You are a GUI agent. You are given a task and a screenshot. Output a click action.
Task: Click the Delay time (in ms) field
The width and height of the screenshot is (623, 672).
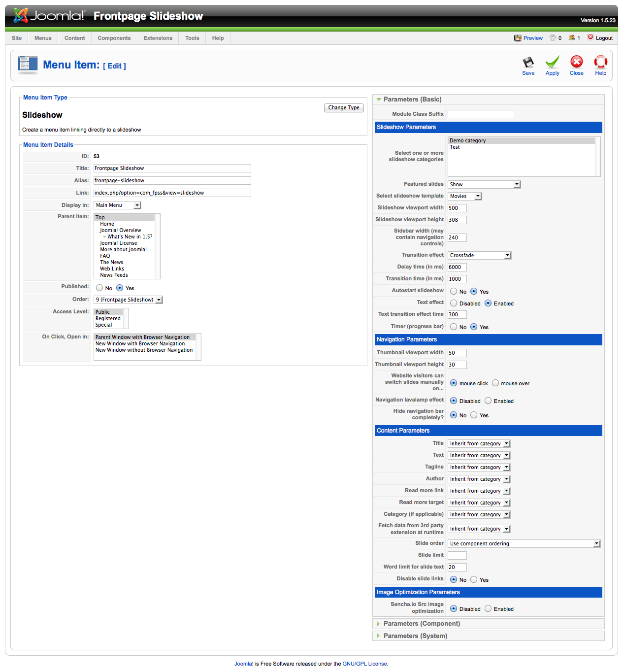[x=457, y=268]
